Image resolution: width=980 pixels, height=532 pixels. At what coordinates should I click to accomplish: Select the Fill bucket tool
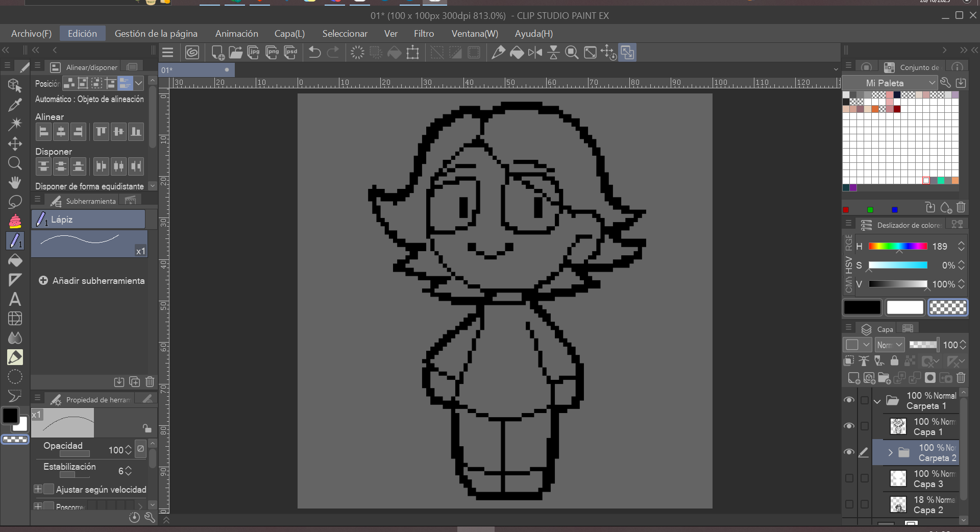coord(15,260)
